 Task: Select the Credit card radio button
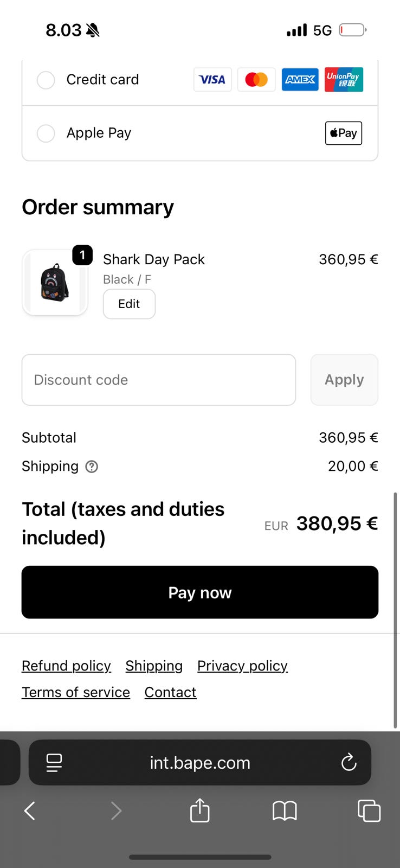click(46, 80)
